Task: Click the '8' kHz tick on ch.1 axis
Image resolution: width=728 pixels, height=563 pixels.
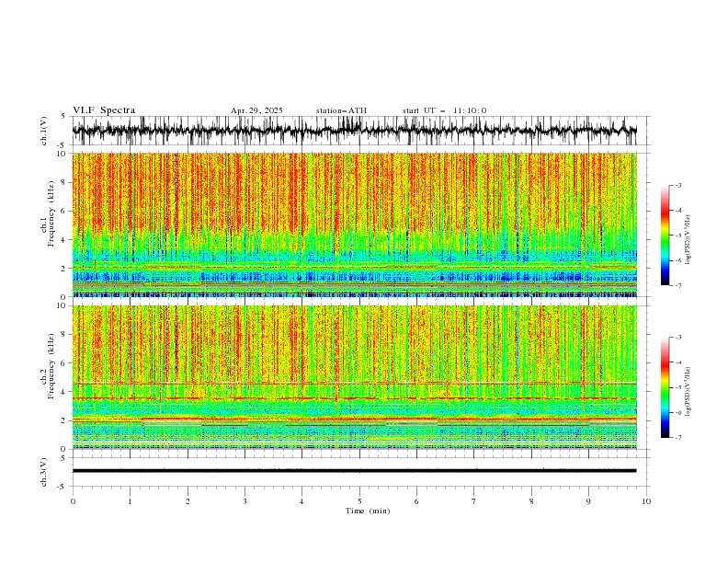Action: click(64, 182)
